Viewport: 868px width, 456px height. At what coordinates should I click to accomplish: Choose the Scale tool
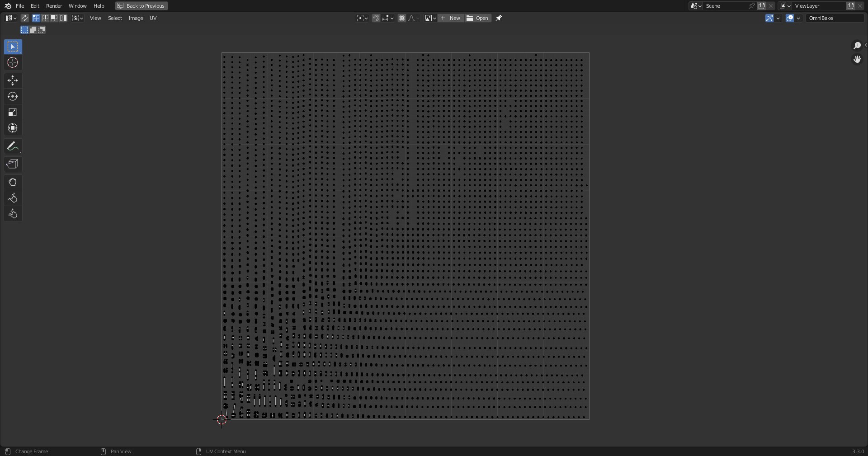(x=13, y=112)
